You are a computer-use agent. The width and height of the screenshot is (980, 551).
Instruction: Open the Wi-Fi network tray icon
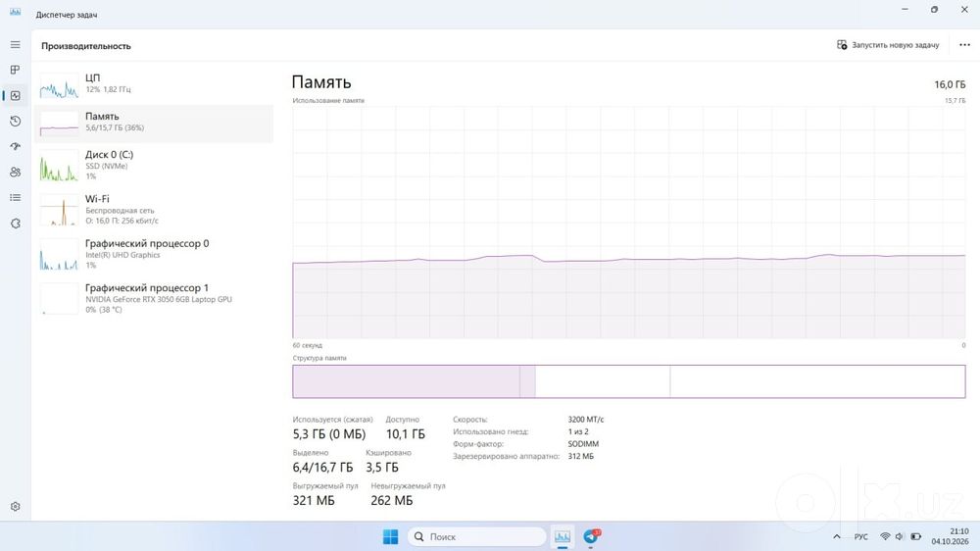click(x=885, y=536)
